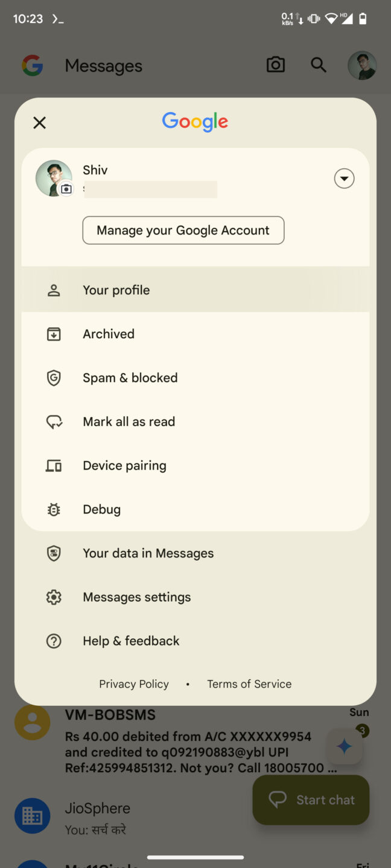Expand the account switcher chevron
The image size is (391, 868).
click(344, 178)
